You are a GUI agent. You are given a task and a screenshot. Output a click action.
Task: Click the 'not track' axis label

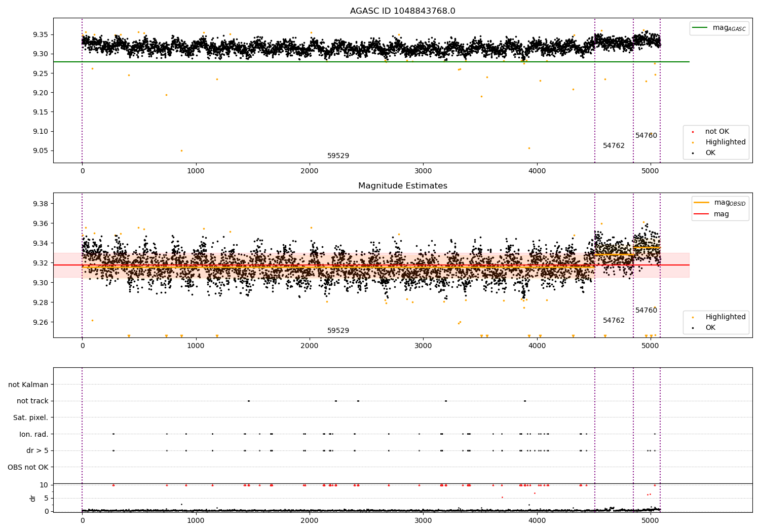[32, 401]
